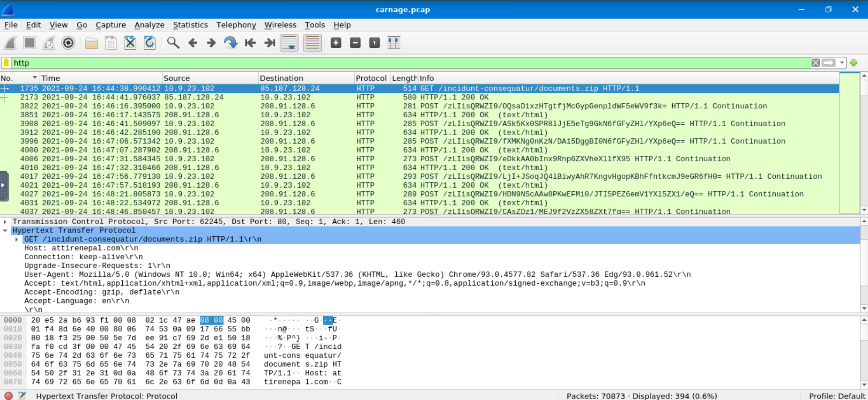Collapse Hypertext Transfer Protocol tree
The height and width of the screenshot is (400, 868).
coord(5,231)
